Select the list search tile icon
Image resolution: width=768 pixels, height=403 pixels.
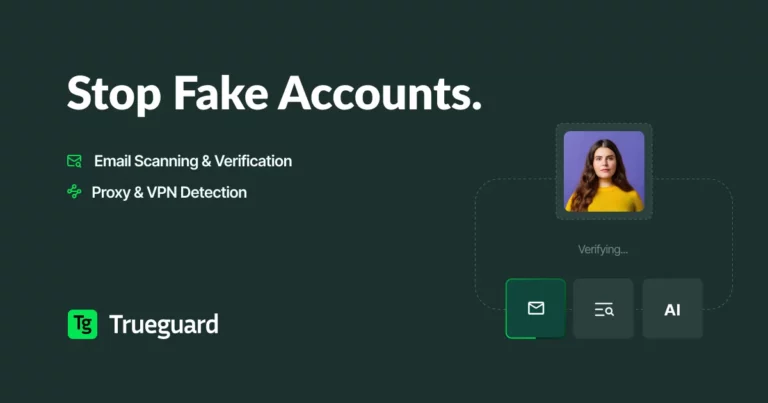click(x=603, y=309)
